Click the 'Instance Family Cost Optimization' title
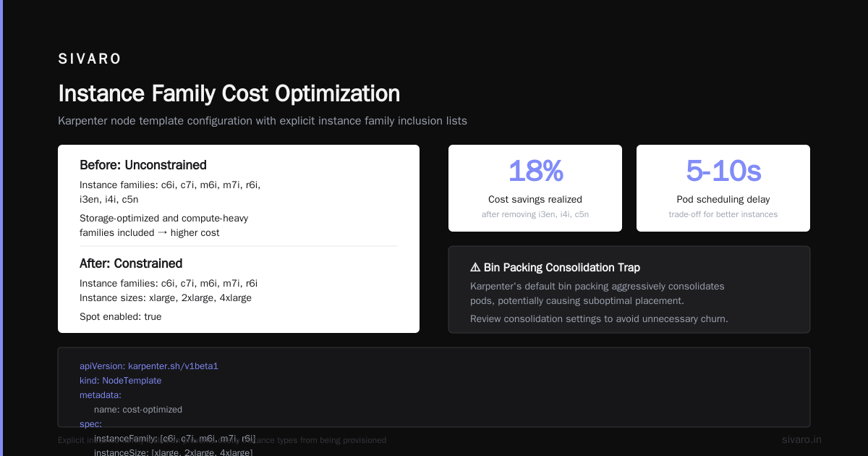This screenshot has width=868, height=456. click(x=229, y=93)
